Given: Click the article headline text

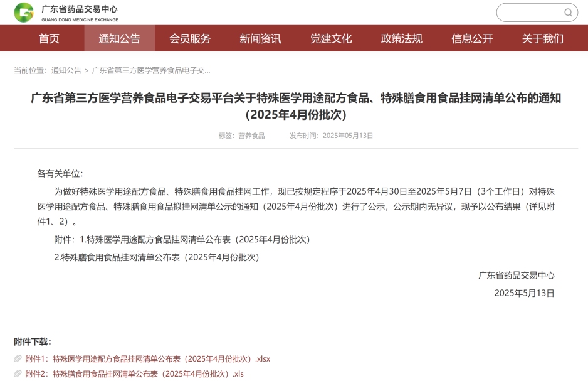Looking at the screenshot, I should click(x=296, y=106).
